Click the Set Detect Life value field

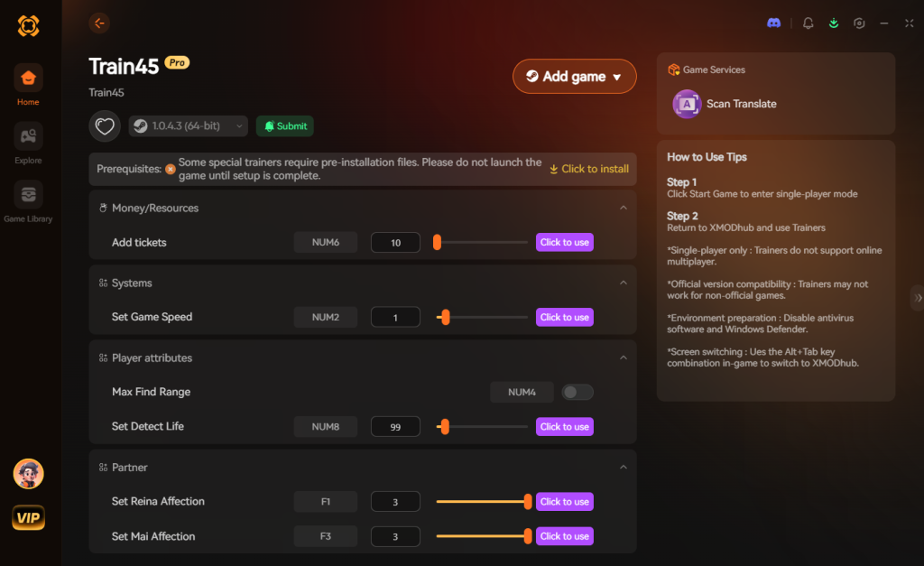pos(395,427)
